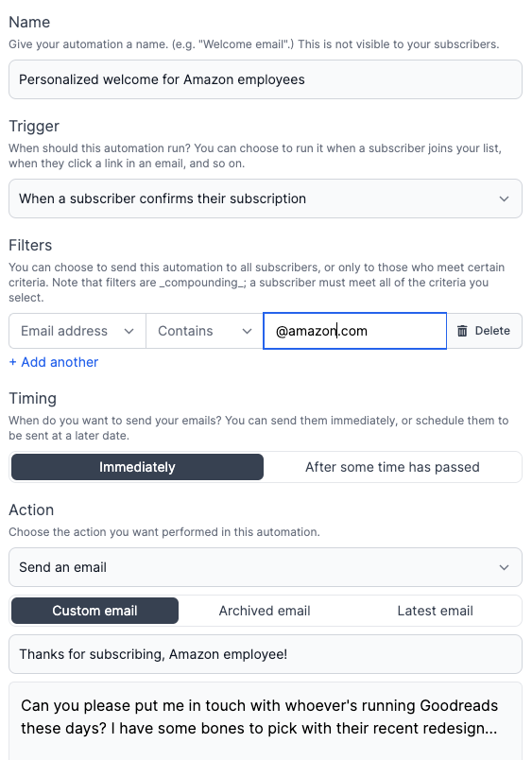Viewport: 532px width, 760px height.
Task: Switch to the Latest email tab
Action: tap(435, 611)
